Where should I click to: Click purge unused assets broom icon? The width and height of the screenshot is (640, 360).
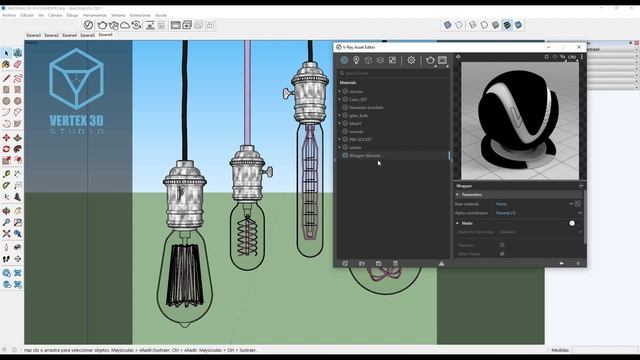441,264
